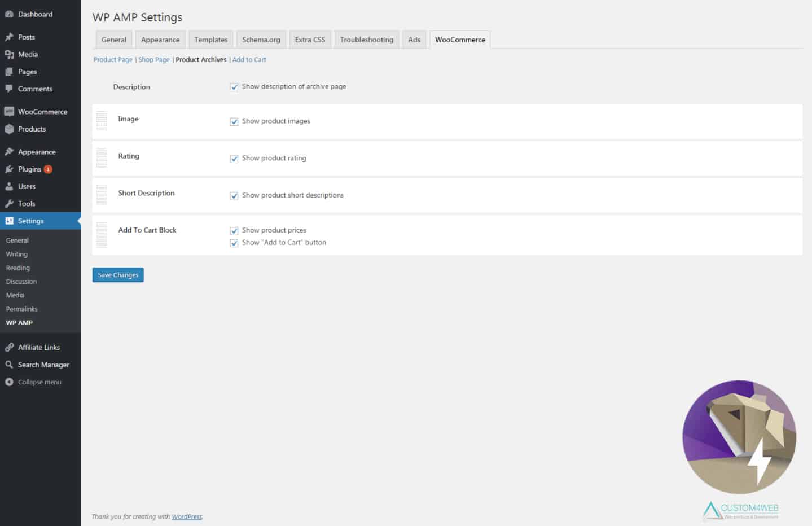
Task: Click the Comments bubble icon
Action: (9, 89)
